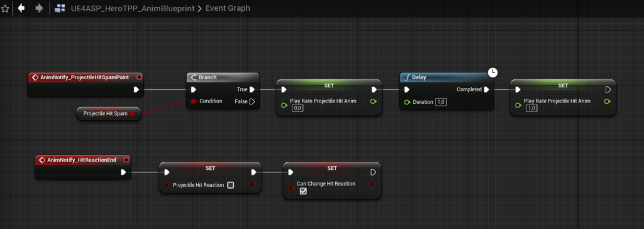644x229 pixels.
Task: Click the red Condition pin on Branch
Action: (x=194, y=101)
